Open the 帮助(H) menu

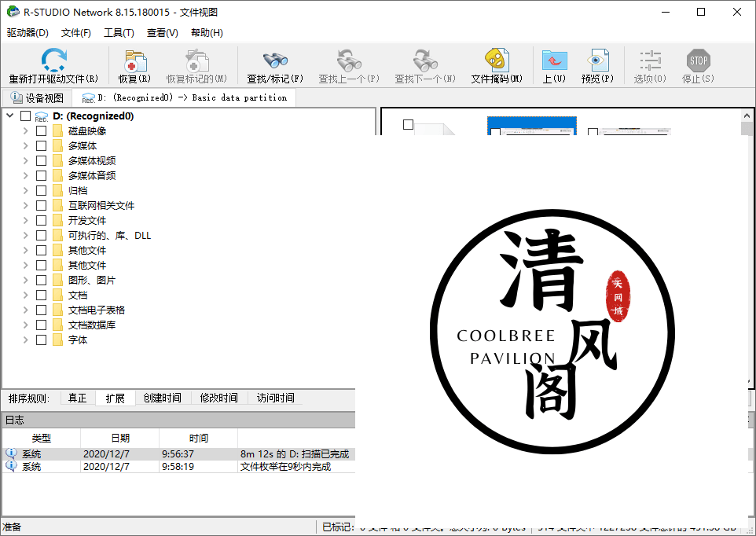point(207,33)
